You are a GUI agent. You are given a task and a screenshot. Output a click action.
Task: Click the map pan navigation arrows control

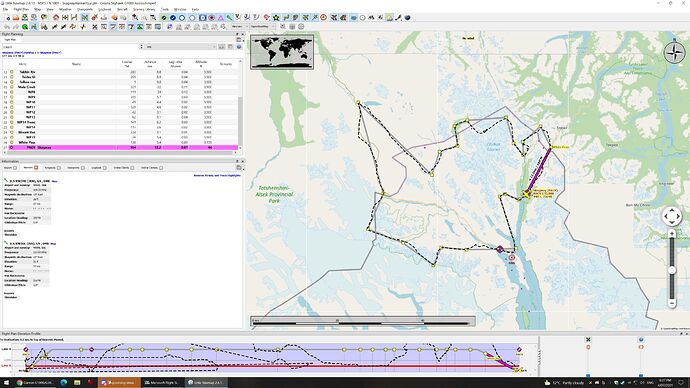click(x=672, y=216)
